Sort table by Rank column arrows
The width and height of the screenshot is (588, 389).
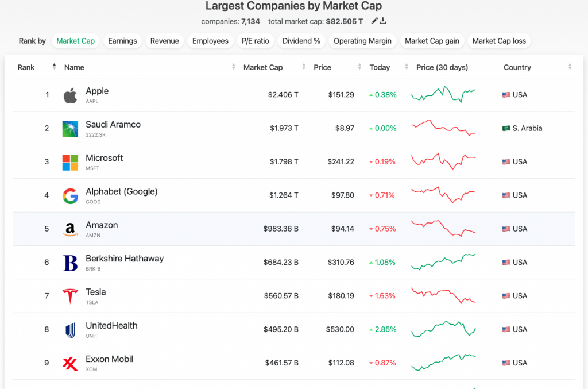click(x=54, y=67)
